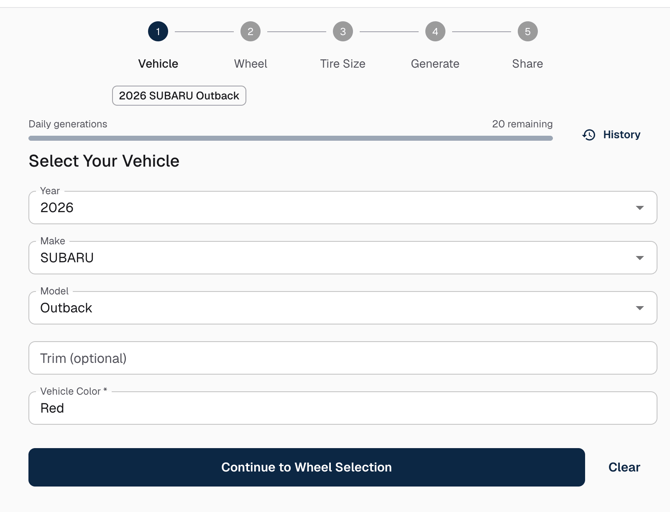This screenshot has width=670, height=512.
Task: Click the 2026 SUBARU Outback chip
Action: (x=179, y=96)
